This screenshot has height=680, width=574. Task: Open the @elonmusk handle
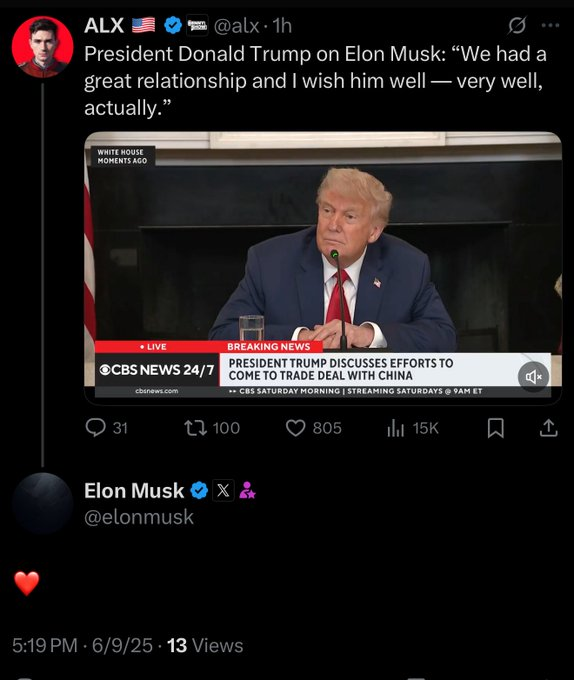(139, 517)
